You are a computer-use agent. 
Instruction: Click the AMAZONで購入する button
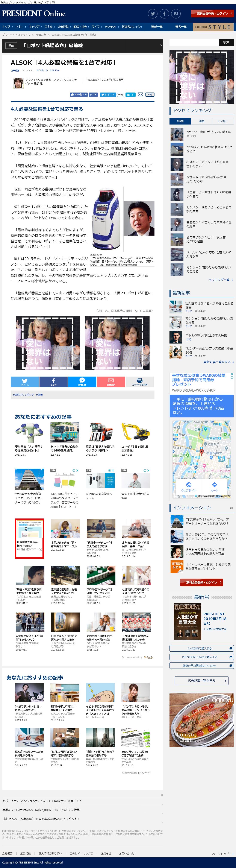click(x=201, y=649)
